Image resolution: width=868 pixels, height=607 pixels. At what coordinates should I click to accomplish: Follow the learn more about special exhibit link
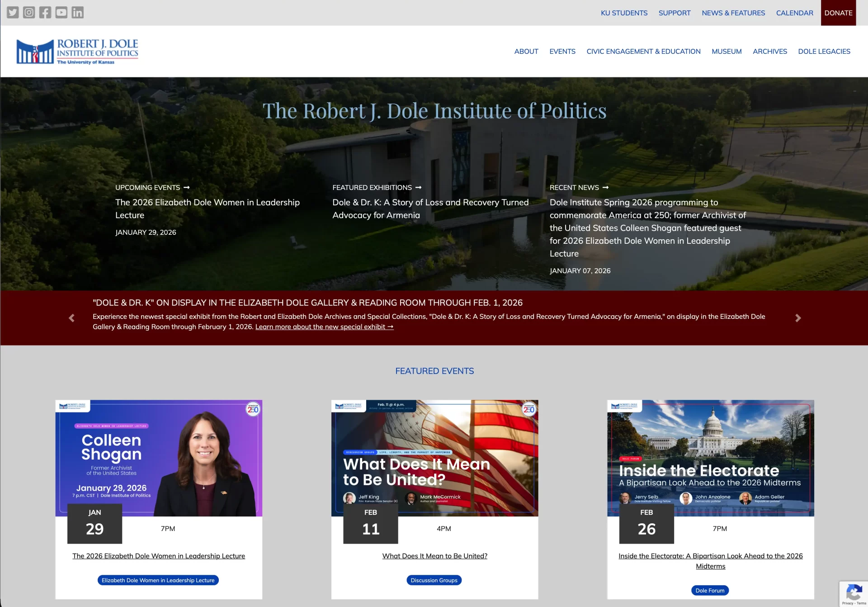[324, 327]
